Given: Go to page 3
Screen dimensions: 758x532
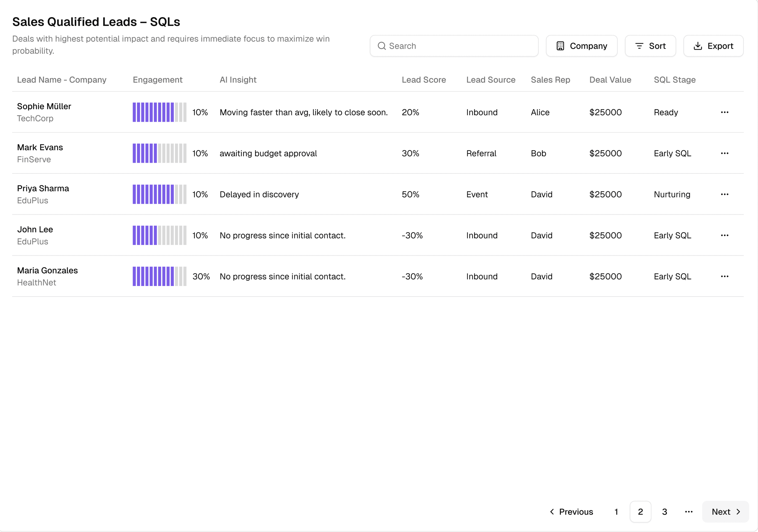Looking at the screenshot, I should 664,512.
